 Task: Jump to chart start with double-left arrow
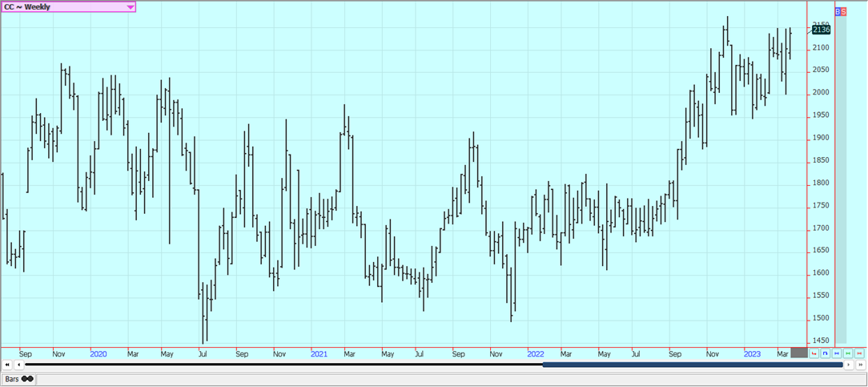6,365
